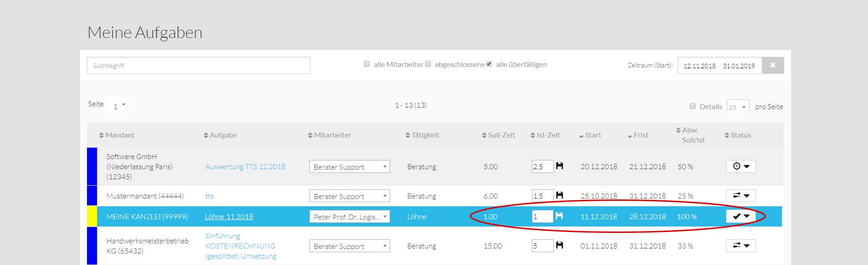Click the 1 - 13 (13) record count
Viewport: 868px width, 265px height.
pyautogui.click(x=411, y=105)
